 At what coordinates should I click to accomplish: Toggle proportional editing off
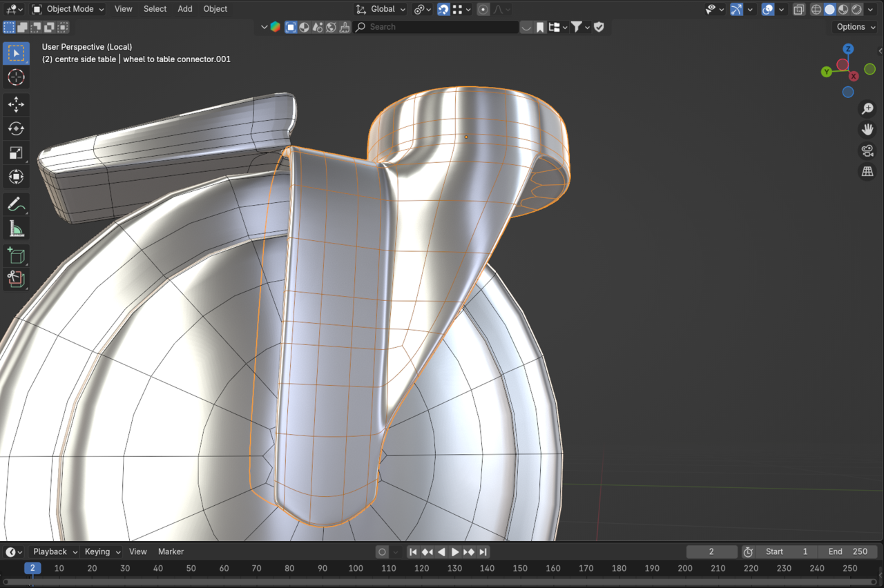[483, 9]
